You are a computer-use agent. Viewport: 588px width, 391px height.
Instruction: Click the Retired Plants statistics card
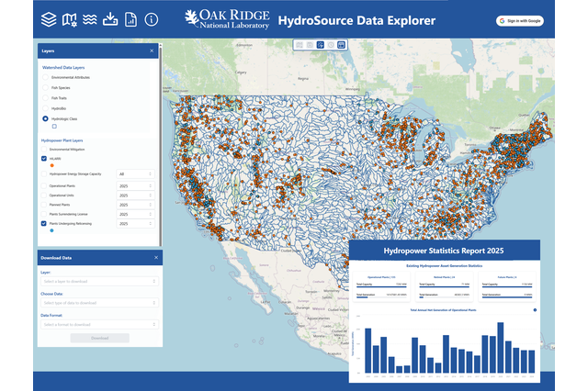(x=445, y=287)
